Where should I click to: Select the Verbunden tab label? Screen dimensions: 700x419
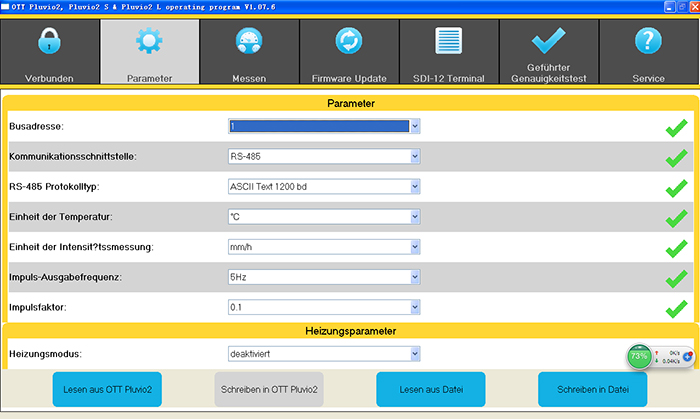49,79
